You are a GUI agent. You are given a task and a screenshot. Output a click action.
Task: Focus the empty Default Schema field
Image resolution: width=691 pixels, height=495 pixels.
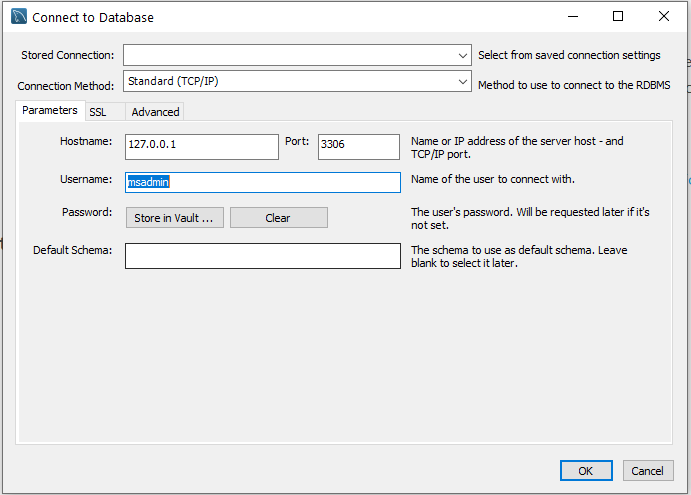263,256
